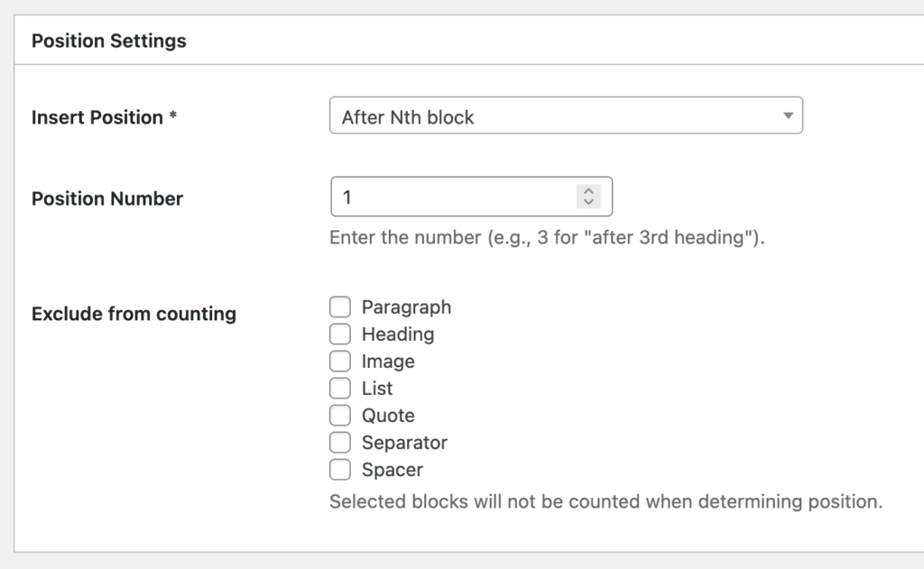Image resolution: width=924 pixels, height=569 pixels.
Task: Mark the Spacer checkbox
Action: [340, 470]
